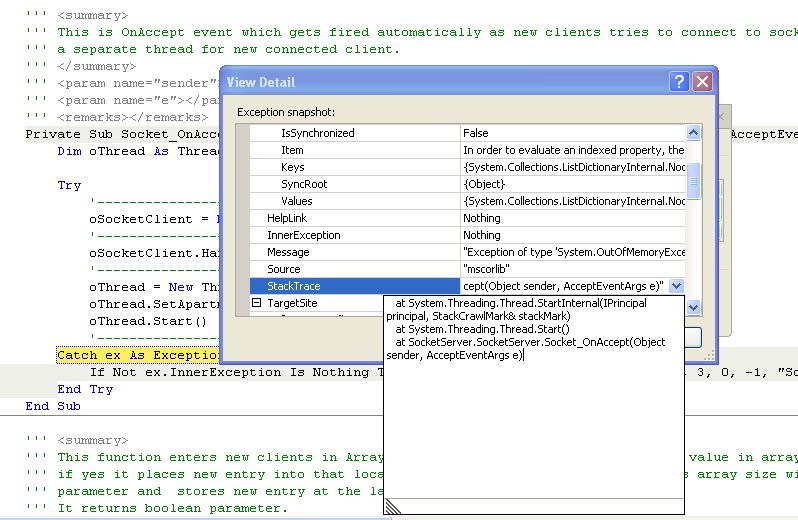The height and width of the screenshot is (520, 798).
Task: Click the help question mark button in View Detail
Action: tap(679, 81)
